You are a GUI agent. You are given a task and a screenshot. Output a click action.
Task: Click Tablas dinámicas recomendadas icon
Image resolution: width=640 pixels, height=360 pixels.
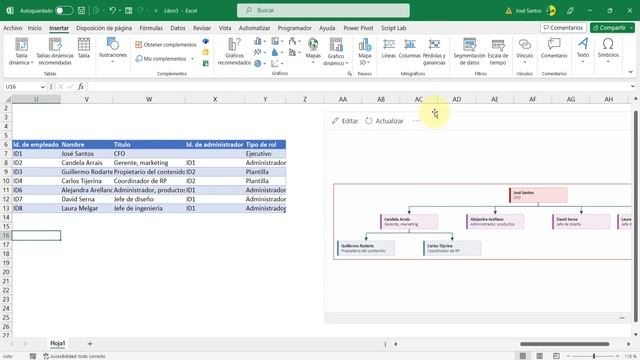click(55, 51)
